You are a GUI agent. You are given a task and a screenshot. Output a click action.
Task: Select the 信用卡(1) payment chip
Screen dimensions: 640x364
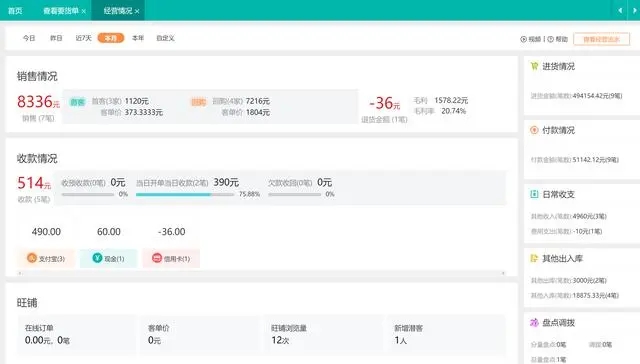pos(171,258)
